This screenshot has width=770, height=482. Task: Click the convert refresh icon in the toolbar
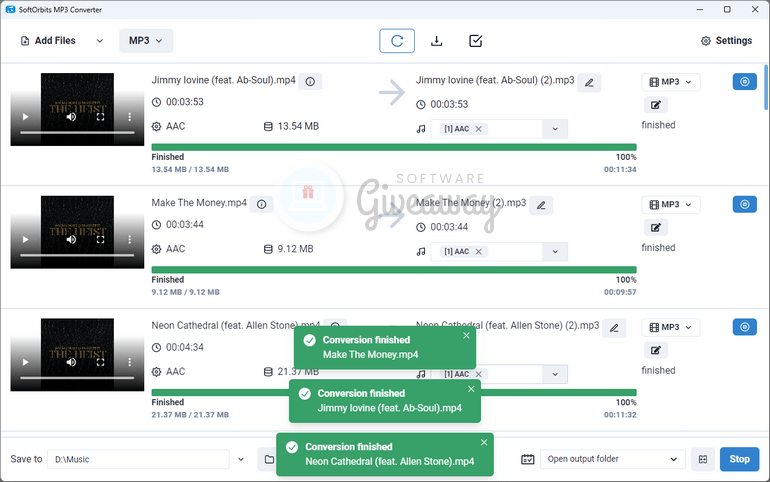pyautogui.click(x=397, y=41)
